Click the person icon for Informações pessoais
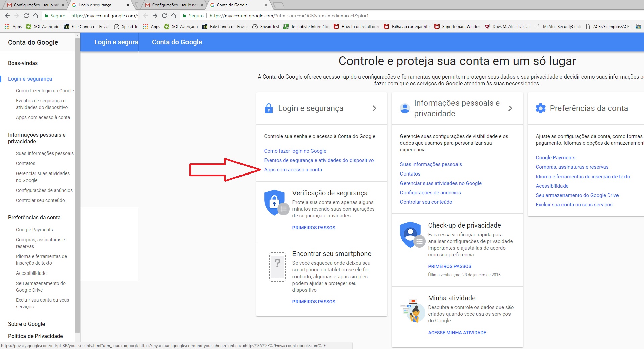This screenshot has width=644, height=349. (x=405, y=108)
